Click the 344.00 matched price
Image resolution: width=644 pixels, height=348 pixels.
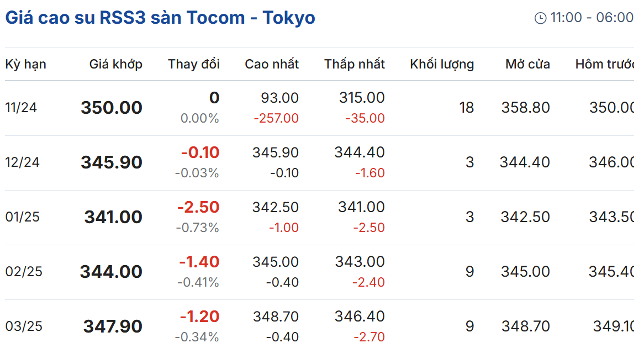[111, 272]
